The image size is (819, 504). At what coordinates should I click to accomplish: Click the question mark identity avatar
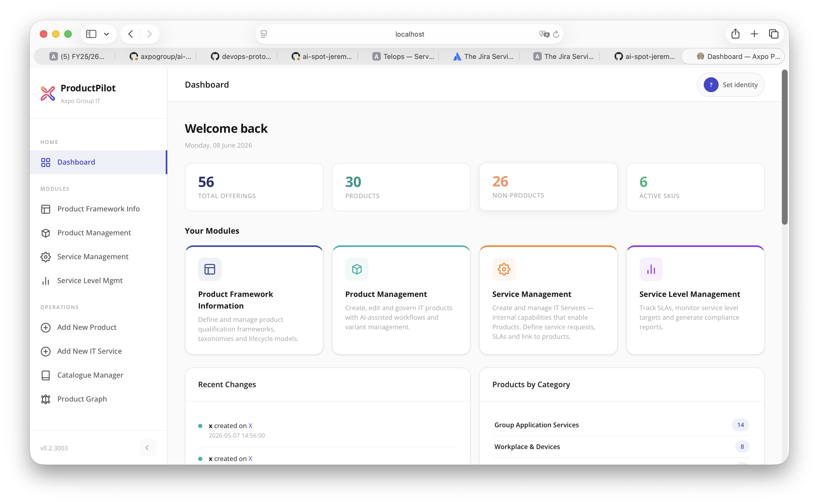(x=711, y=85)
